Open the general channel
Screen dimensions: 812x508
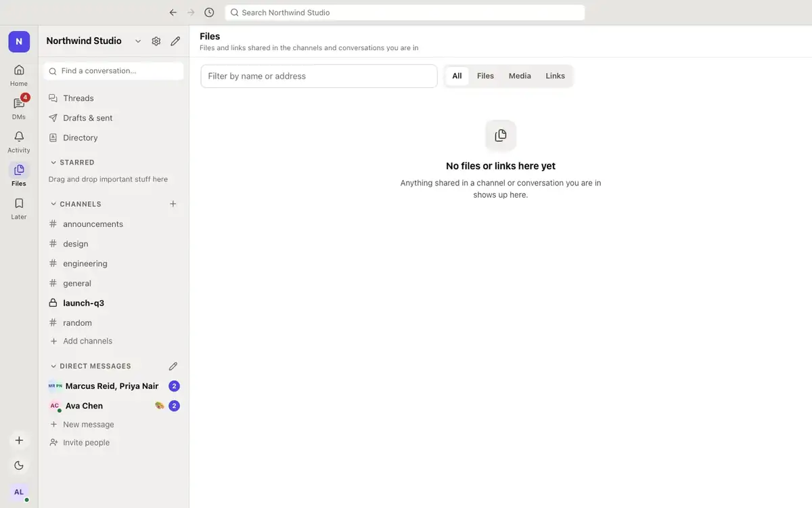click(x=114, y=283)
